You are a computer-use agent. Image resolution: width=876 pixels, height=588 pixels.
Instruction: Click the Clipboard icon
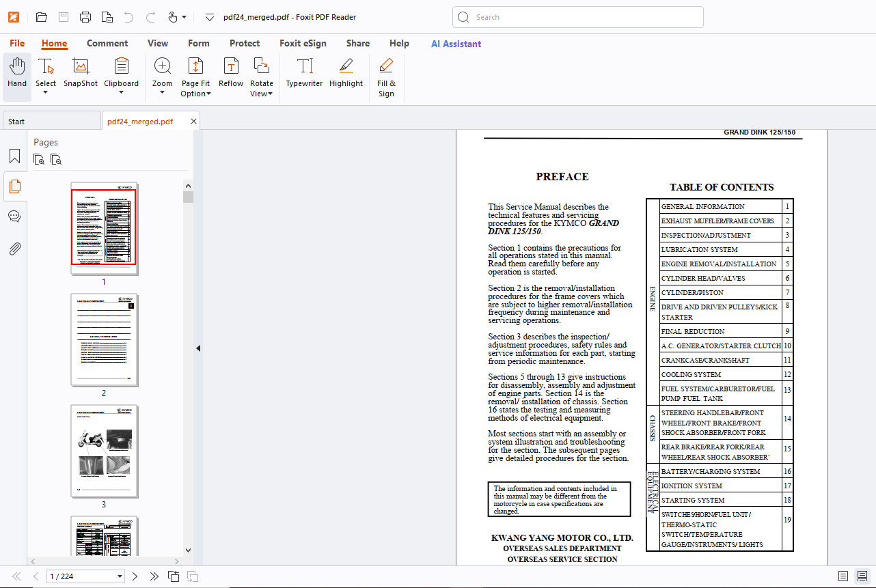point(122,66)
